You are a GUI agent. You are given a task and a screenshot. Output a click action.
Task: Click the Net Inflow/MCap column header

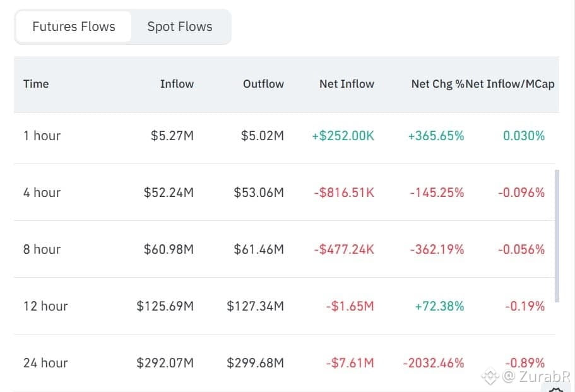coord(510,84)
